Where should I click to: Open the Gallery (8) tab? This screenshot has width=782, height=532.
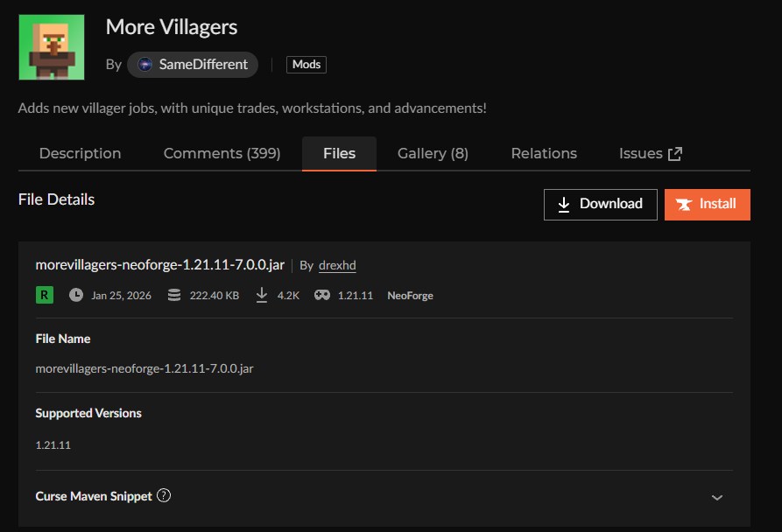pos(433,153)
